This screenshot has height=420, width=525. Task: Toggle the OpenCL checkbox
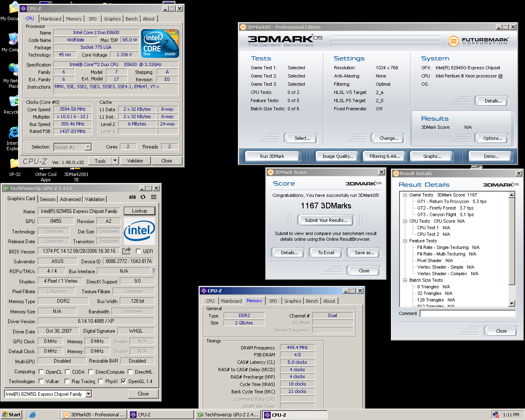41,372
